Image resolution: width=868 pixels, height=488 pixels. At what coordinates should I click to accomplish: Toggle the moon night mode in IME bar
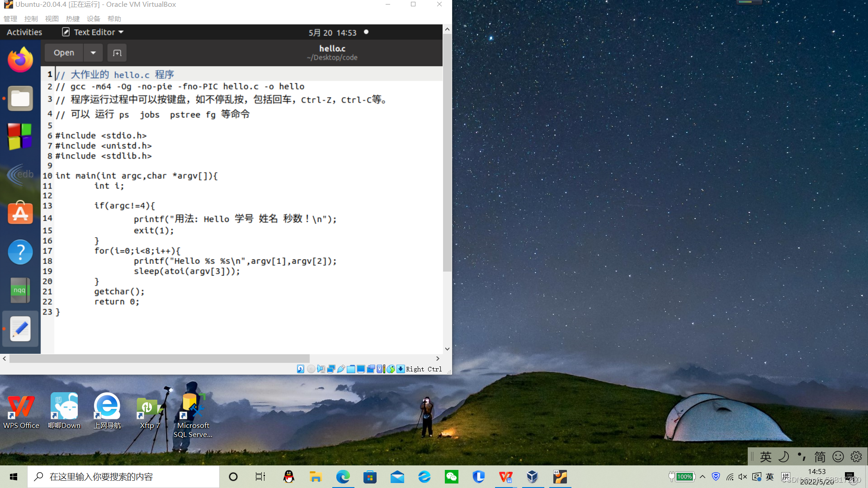tap(783, 457)
